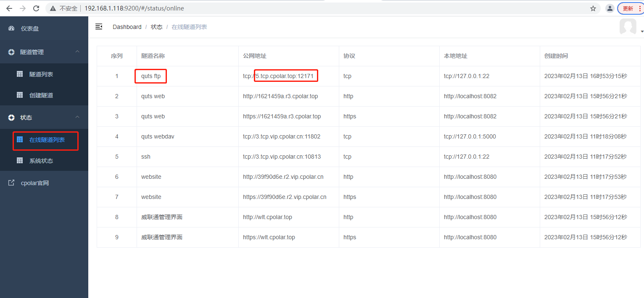The width and height of the screenshot is (644, 298).
Task: Click the browser back arrow
Action: [9, 8]
